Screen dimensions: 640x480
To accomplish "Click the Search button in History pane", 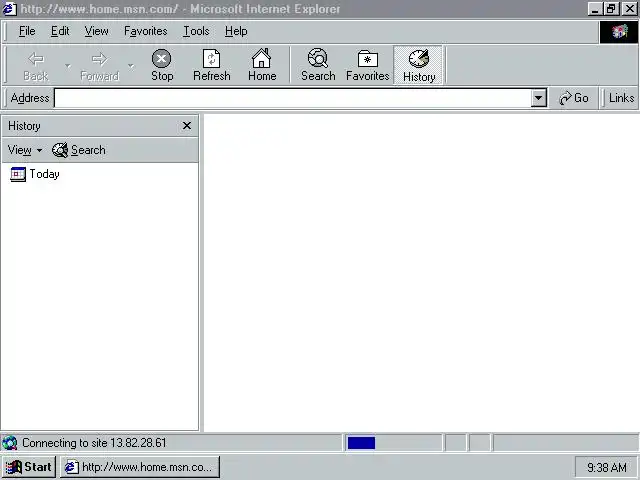I will [79, 150].
